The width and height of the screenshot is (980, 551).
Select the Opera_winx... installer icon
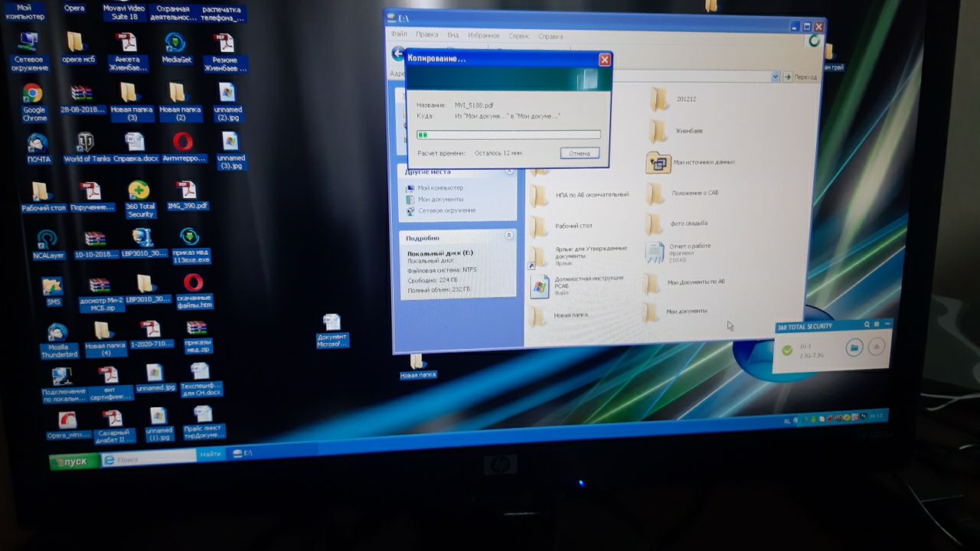(x=69, y=425)
